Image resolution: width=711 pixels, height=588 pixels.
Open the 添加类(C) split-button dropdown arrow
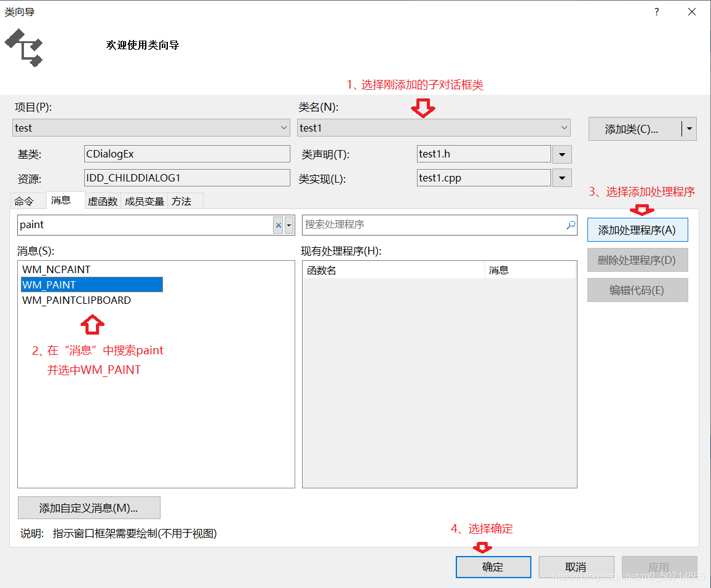(x=690, y=129)
